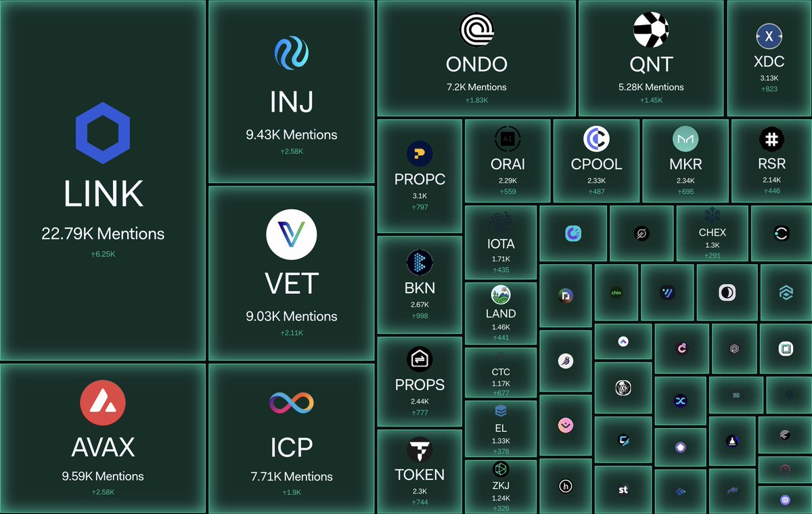Select the '↑998' value under BKN
This screenshot has height=514, width=812.
(x=420, y=316)
